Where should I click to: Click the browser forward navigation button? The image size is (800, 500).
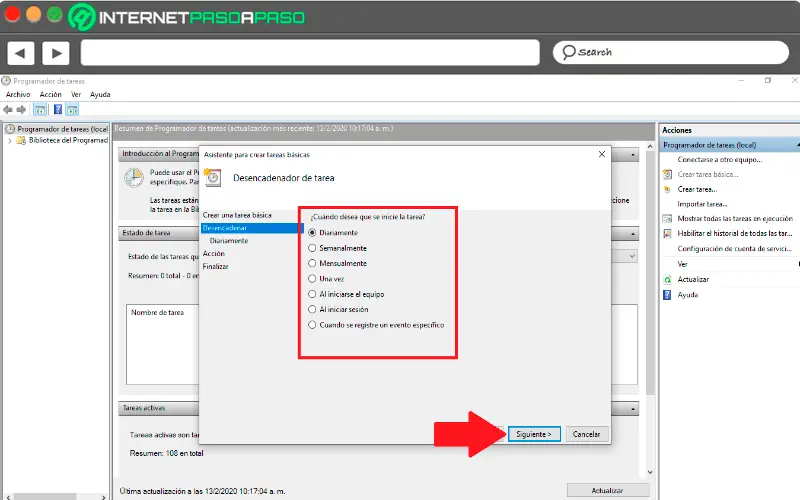[56, 53]
